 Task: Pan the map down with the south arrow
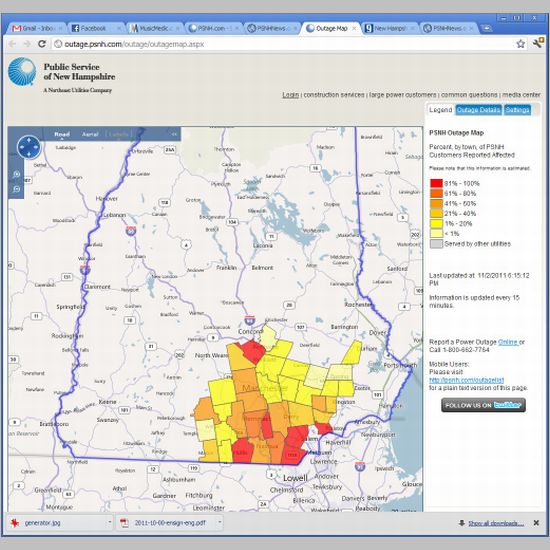pos(29,154)
